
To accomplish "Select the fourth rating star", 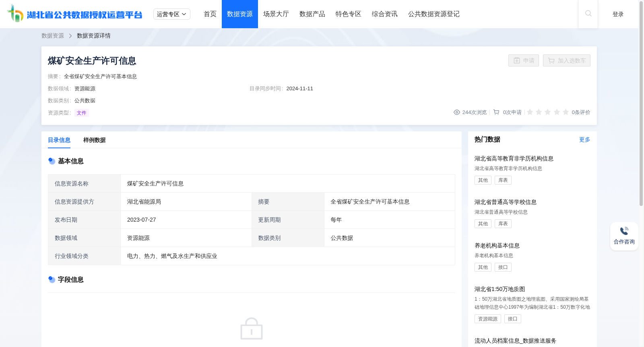I will (557, 112).
